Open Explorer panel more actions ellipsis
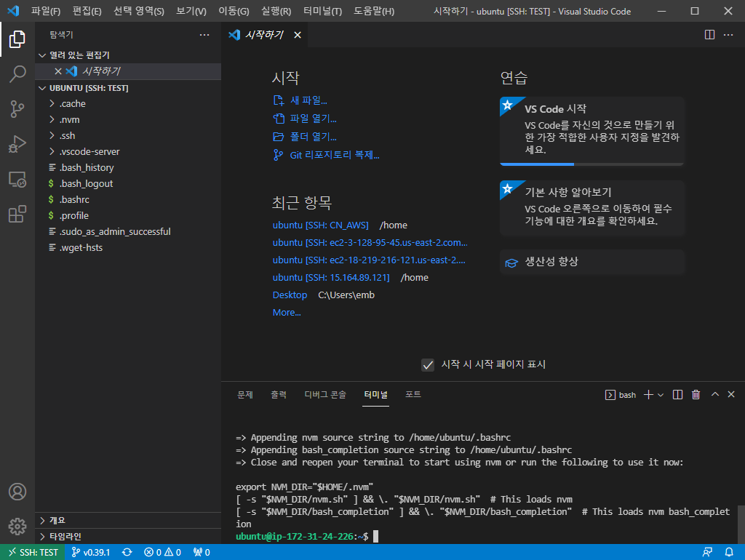The height and width of the screenshot is (560, 745). coord(204,35)
